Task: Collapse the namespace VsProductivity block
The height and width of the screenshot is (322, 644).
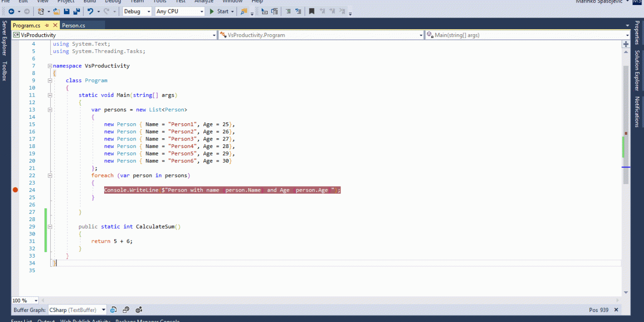Action: point(49,66)
